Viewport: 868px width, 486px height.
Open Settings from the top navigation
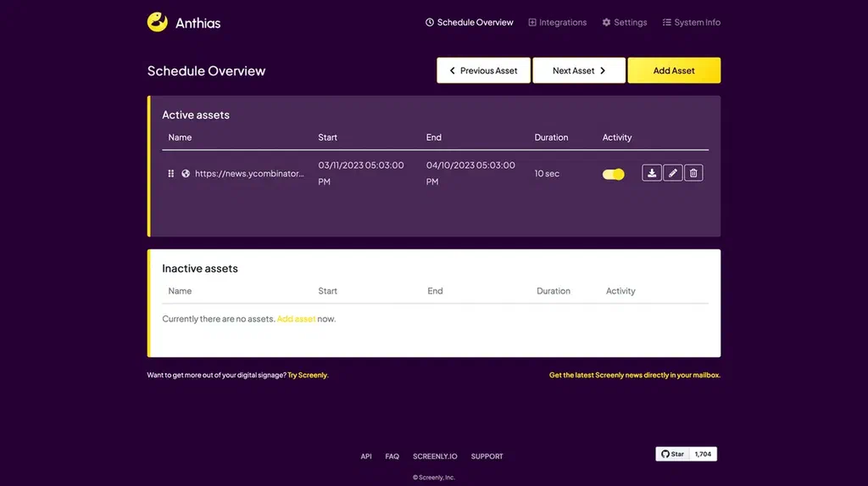coord(625,22)
